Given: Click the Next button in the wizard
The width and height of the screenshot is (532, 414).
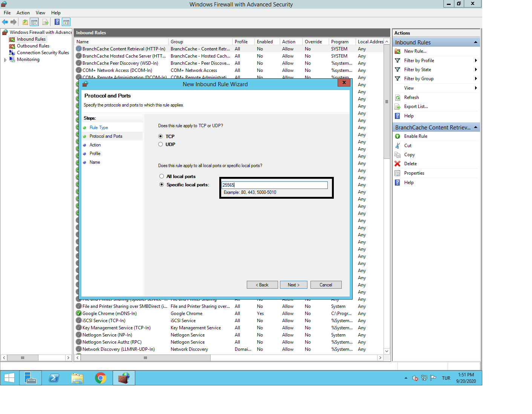Looking at the screenshot, I should point(294,285).
